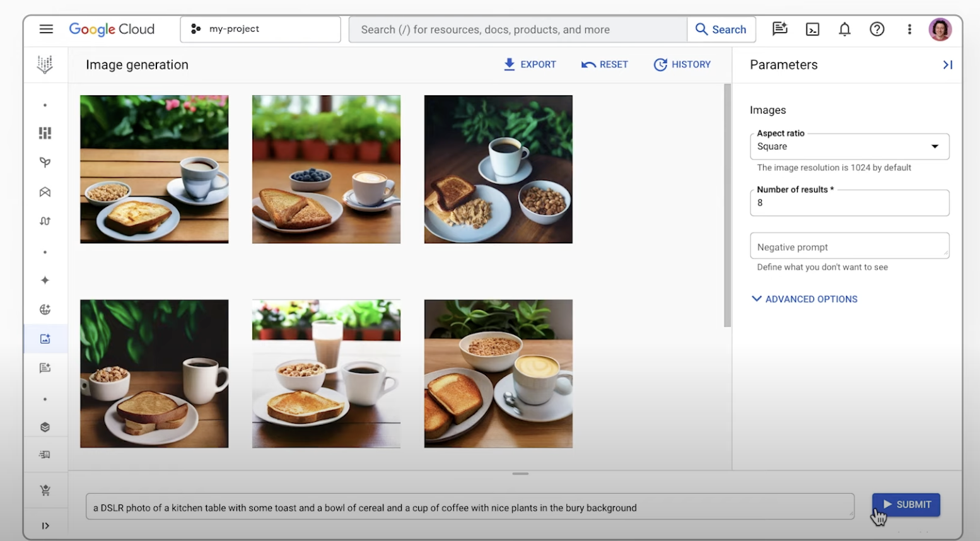Open the my-project project selector
The height and width of the screenshot is (541, 980).
[260, 28]
